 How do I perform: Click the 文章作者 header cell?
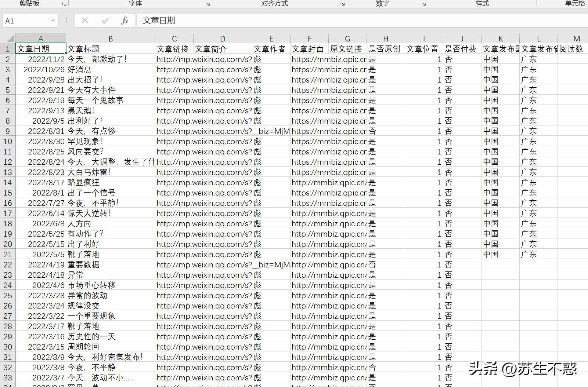[271, 49]
